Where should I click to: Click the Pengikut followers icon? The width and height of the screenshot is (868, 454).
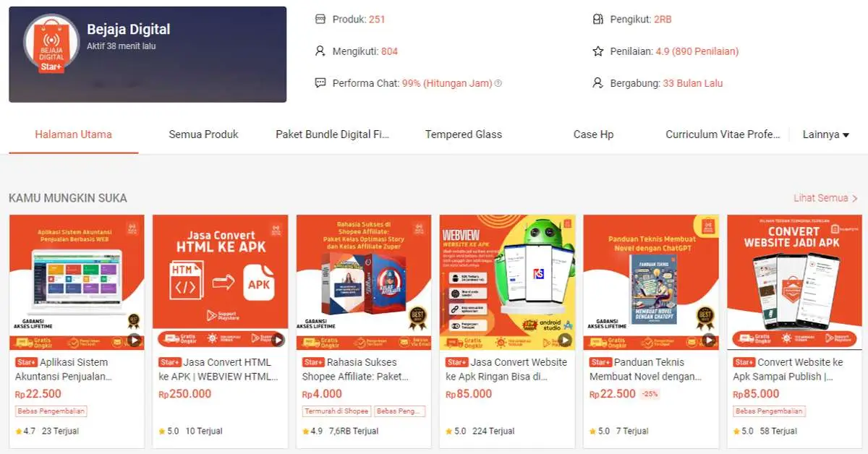click(x=597, y=20)
